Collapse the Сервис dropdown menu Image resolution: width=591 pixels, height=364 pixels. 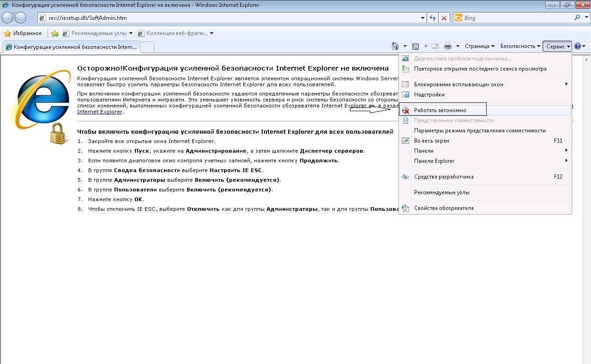coord(558,46)
